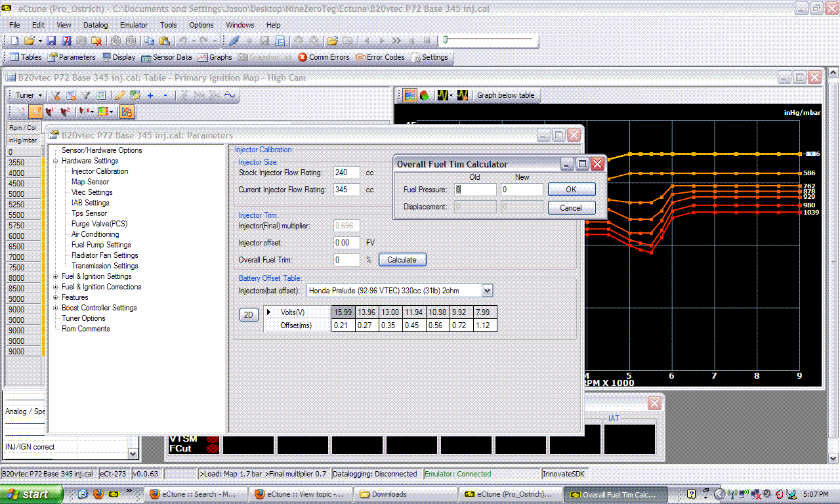Click the Copy icon in main toolbar
The height and width of the screenshot is (504, 840).
pos(150,41)
